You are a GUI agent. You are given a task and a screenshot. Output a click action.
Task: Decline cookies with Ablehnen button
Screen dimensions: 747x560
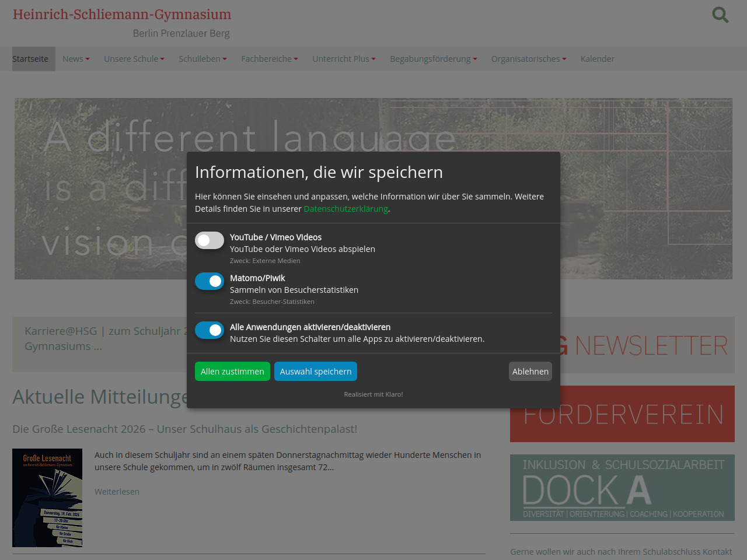530,372
